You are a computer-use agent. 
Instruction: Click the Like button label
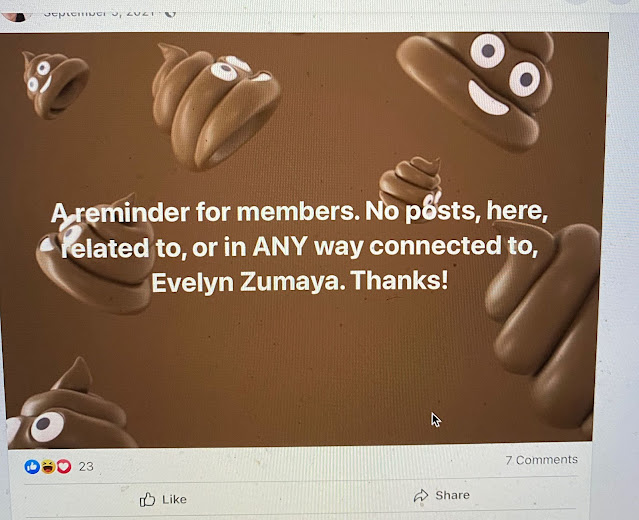174,499
